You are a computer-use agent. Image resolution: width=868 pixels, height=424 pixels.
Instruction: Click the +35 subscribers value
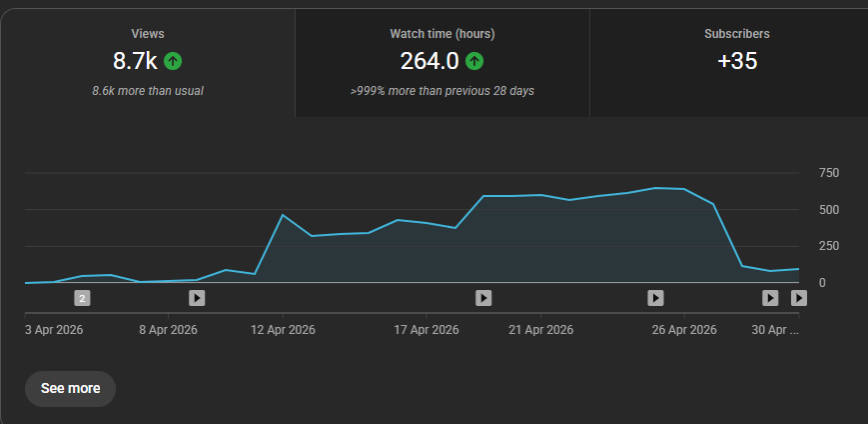737,61
